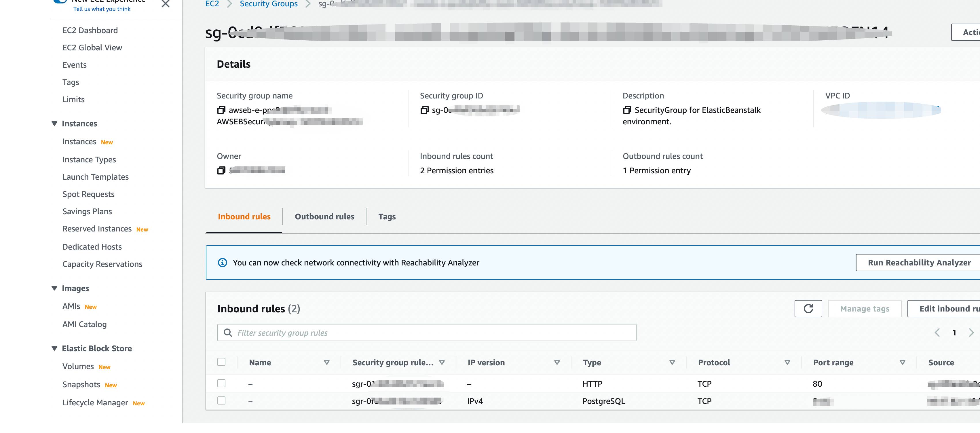The image size is (980, 433).
Task: Click port range value 80
Action: point(818,384)
